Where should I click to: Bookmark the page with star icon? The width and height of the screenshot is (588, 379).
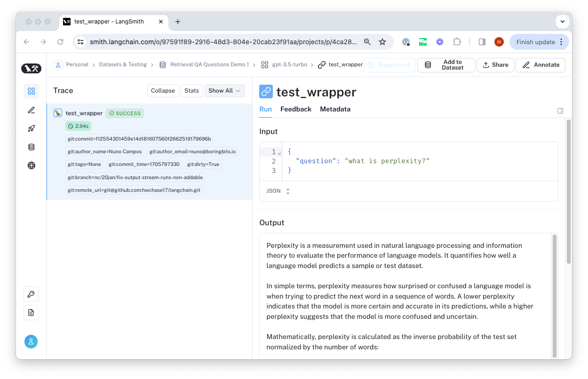(382, 42)
